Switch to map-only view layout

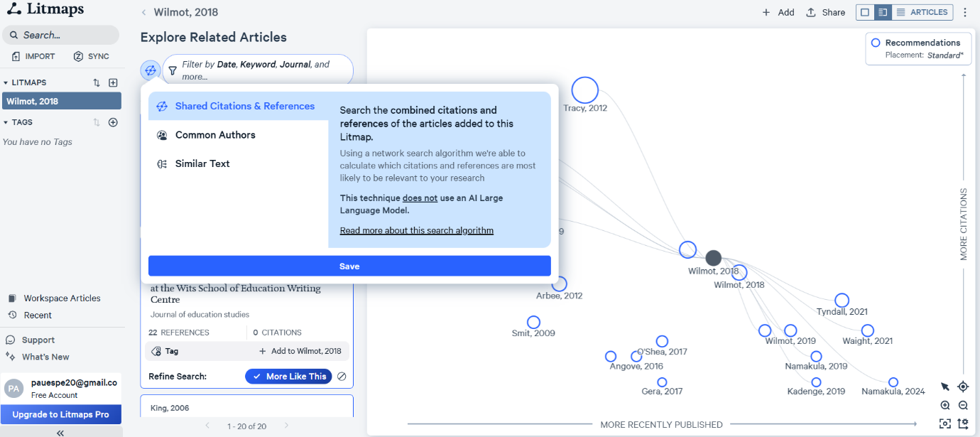[x=865, y=12]
